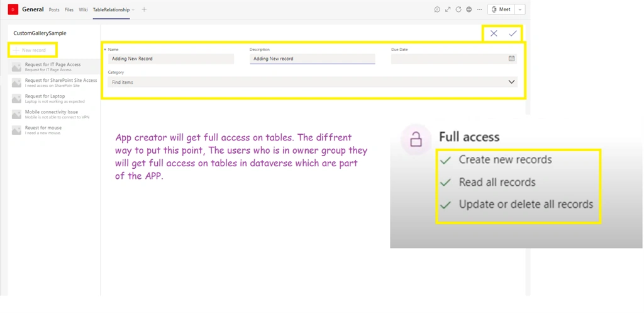The image size is (644, 313).
Task: Expand the tab with the expand arrows icon
Action: click(x=448, y=9)
